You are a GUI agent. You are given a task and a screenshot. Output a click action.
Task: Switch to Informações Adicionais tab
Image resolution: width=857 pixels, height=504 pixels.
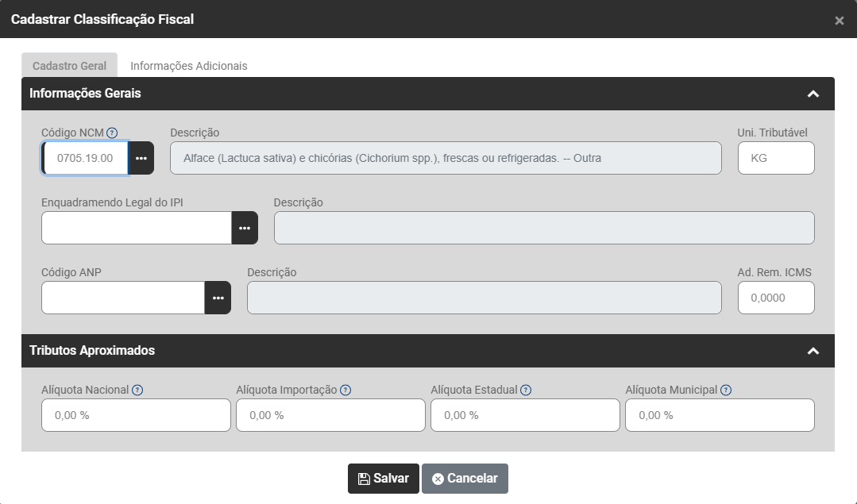pos(189,66)
